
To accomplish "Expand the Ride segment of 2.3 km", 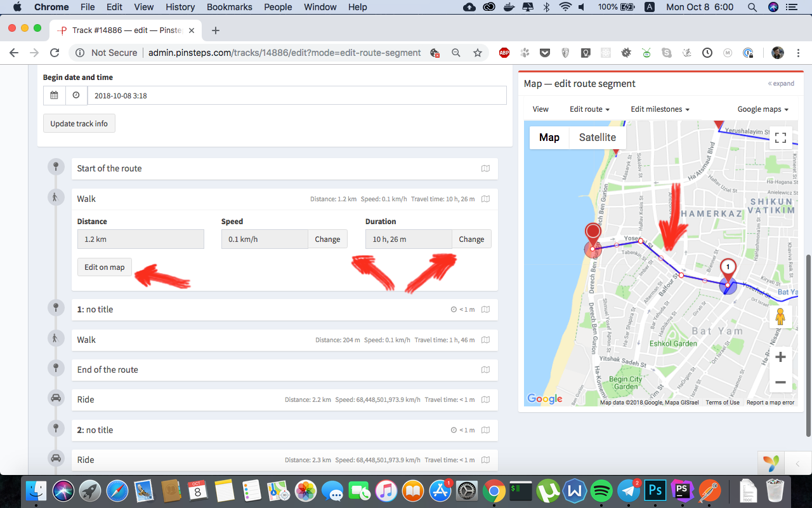I will (285, 460).
